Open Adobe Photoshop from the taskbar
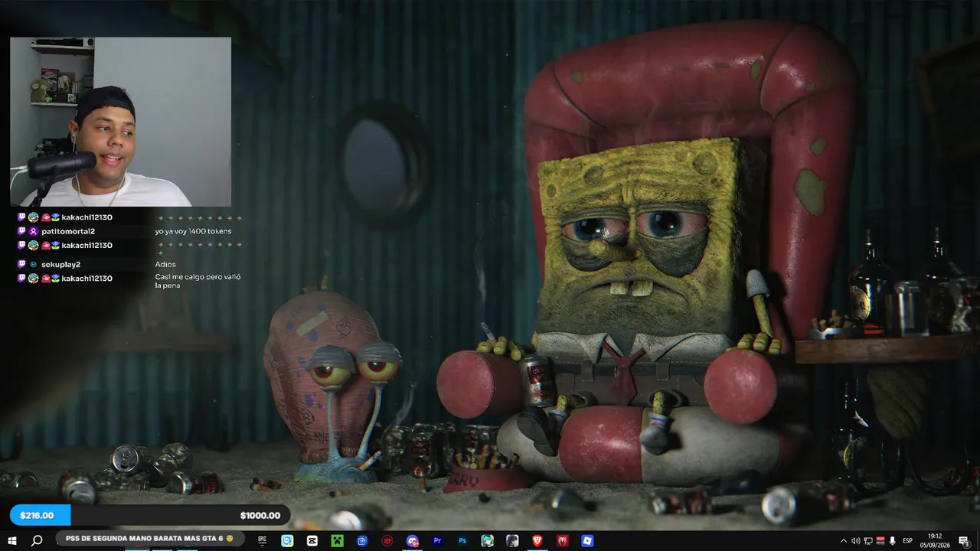 pyautogui.click(x=462, y=540)
